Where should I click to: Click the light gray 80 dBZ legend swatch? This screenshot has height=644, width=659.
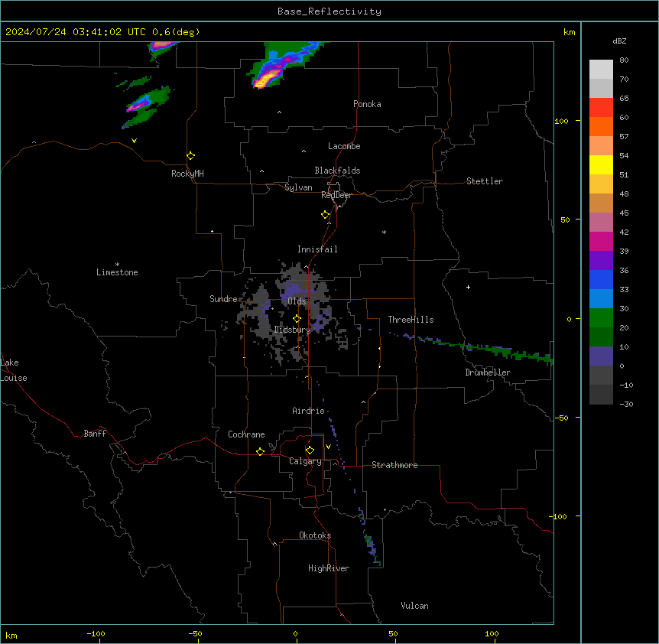[x=601, y=70]
